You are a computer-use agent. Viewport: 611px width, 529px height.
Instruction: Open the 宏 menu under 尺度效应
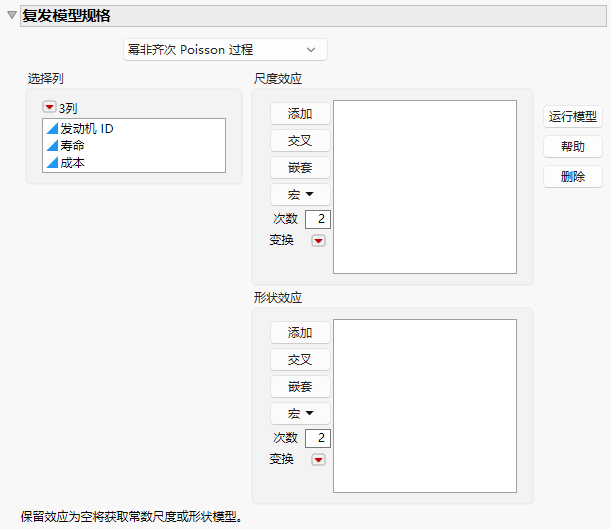coord(300,194)
